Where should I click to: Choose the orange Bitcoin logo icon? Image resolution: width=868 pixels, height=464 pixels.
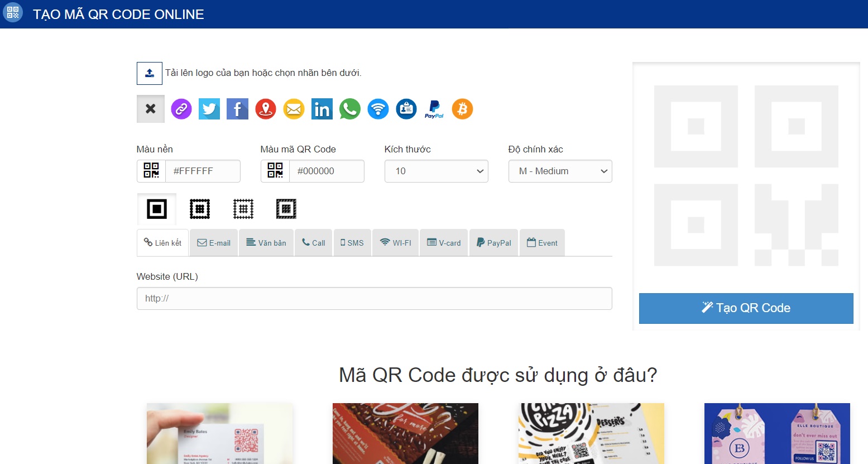(x=462, y=109)
